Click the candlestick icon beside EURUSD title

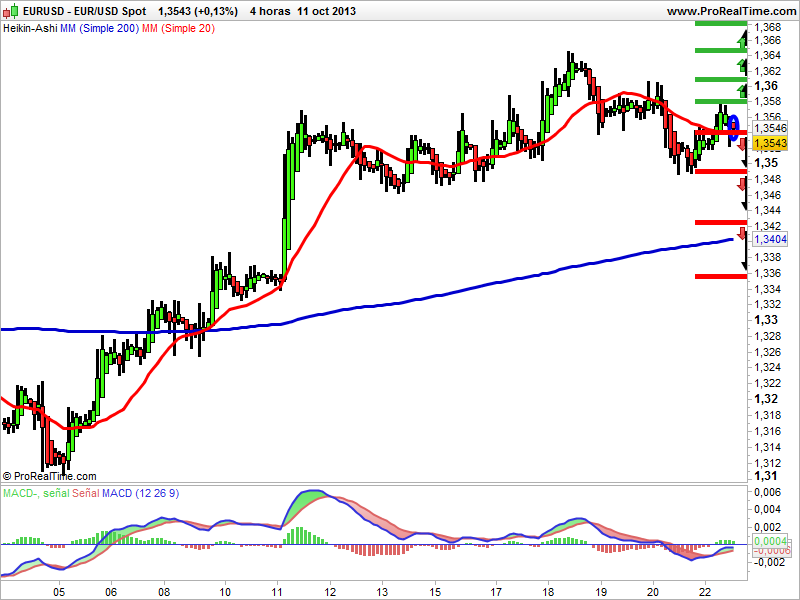pyautogui.click(x=11, y=10)
